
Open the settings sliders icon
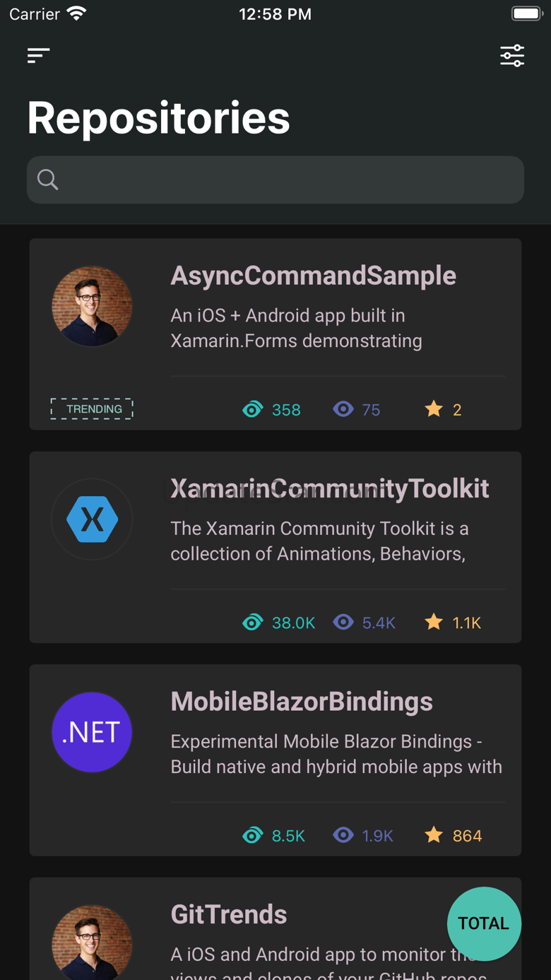(x=512, y=55)
